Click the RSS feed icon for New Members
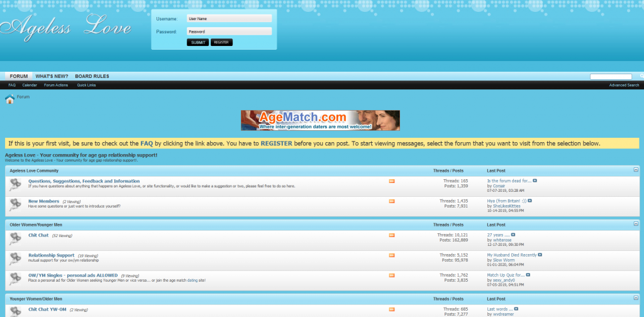 click(x=392, y=201)
